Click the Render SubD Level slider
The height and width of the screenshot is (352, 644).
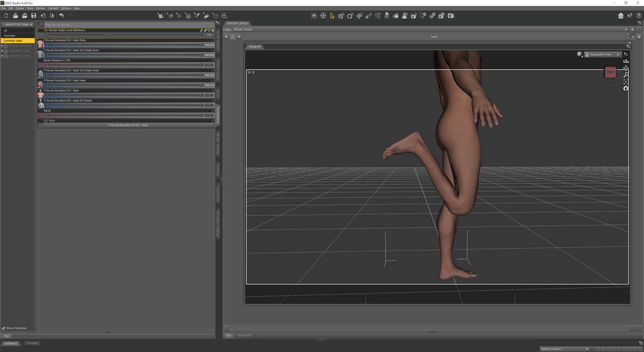[x=123, y=35]
